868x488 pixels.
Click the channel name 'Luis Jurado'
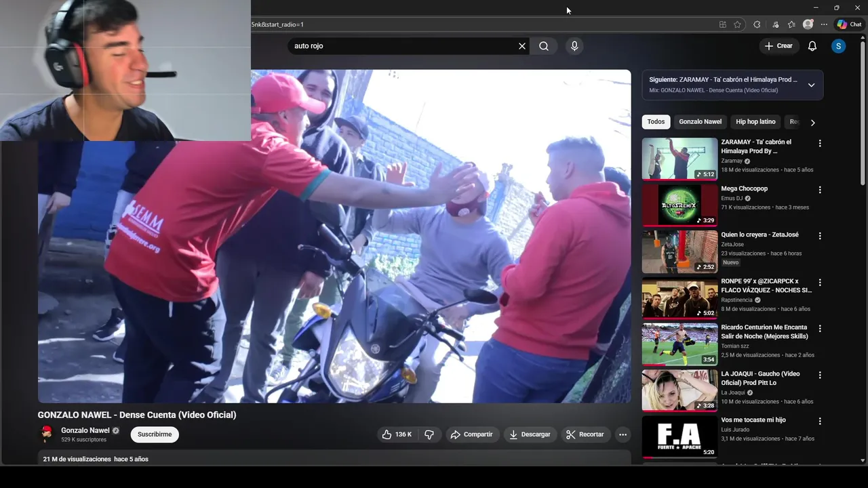tap(735, 429)
